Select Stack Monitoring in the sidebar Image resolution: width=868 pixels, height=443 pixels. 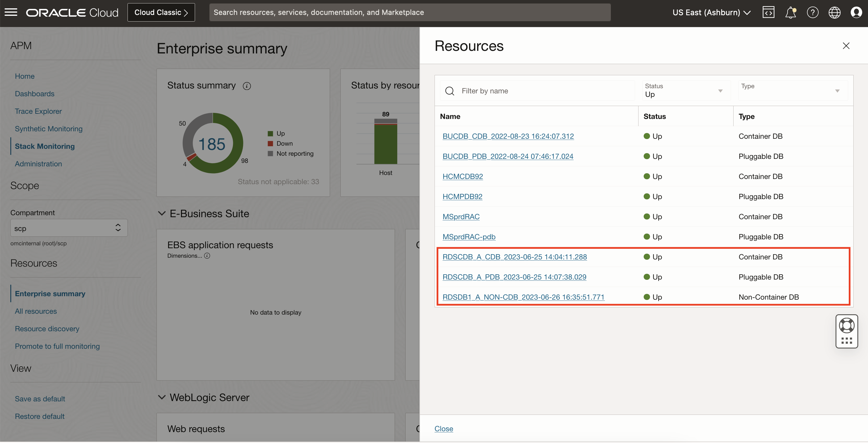45,146
